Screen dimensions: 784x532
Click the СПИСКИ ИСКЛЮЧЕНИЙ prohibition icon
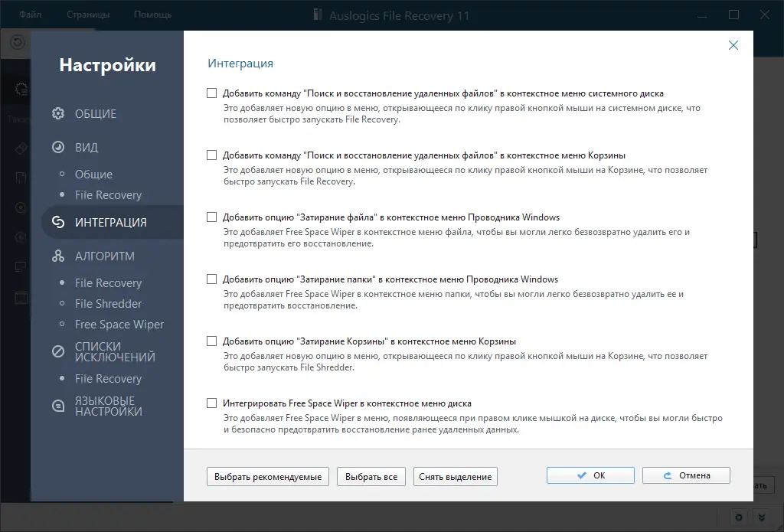[x=57, y=352]
